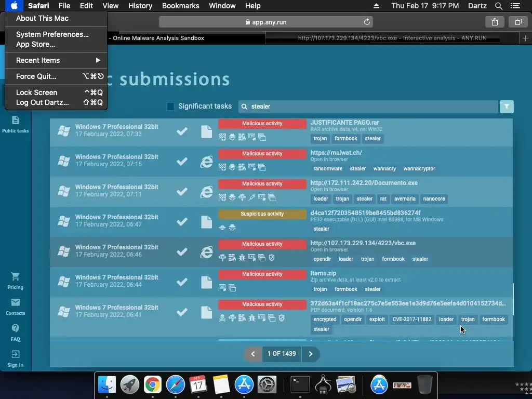
Task: Open the Items.zip task
Action: coord(323,273)
